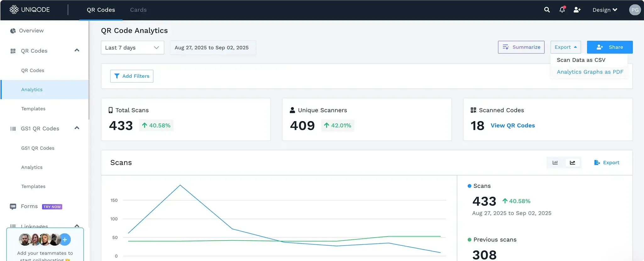Switch to the QR Codes top tab
The height and width of the screenshot is (261, 644).
[x=101, y=10]
